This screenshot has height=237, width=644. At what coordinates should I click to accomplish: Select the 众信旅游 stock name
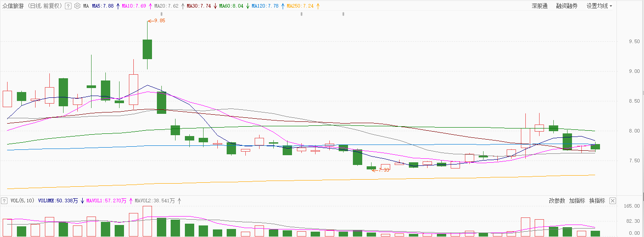click(x=13, y=6)
